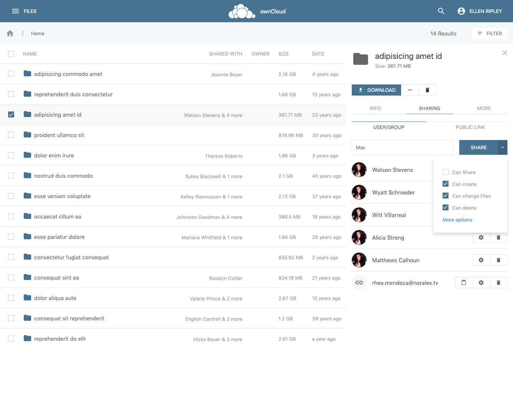This screenshot has width=513, height=420.
Task: Click Hicks Bauer & 3 more
Action: (x=218, y=339)
